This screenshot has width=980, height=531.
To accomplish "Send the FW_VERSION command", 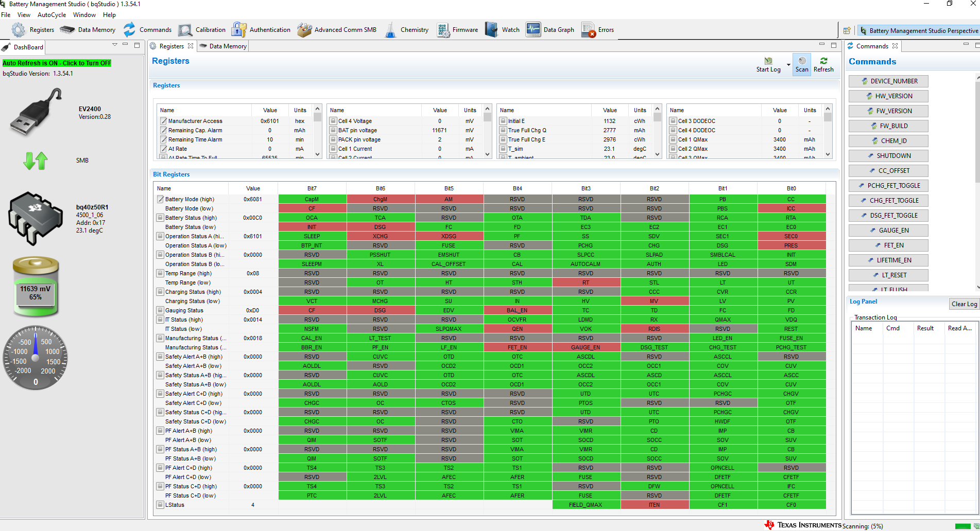I will click(888, 111).
